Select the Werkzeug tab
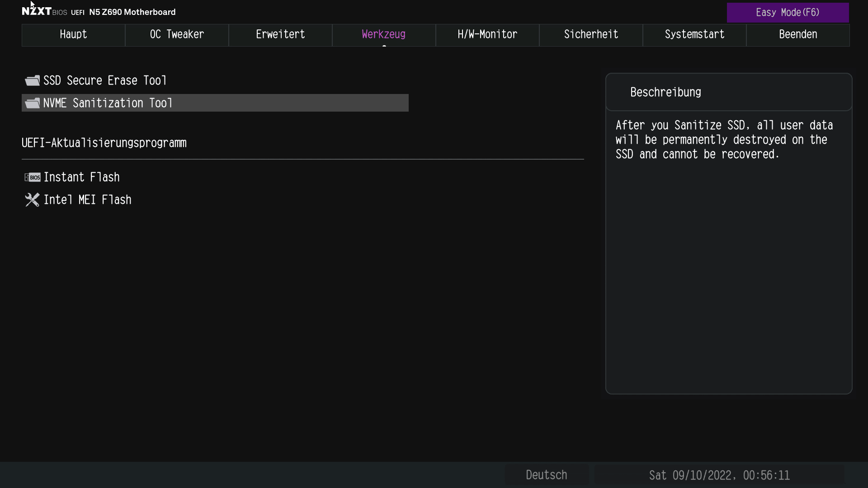Image resolution: width=868 pixels, height=488 pixels. coord(383,35)
